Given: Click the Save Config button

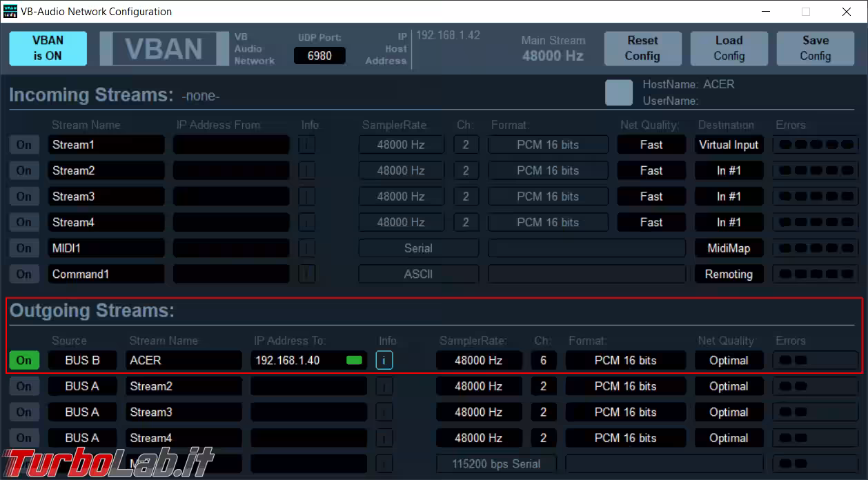Looking at the screenshot, I should click(x=815, y=48).
